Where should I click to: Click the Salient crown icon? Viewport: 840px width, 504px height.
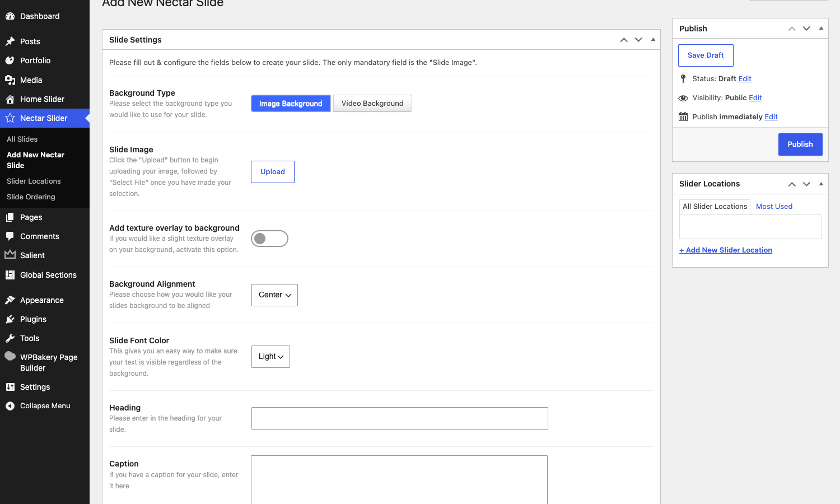point(10,255)
